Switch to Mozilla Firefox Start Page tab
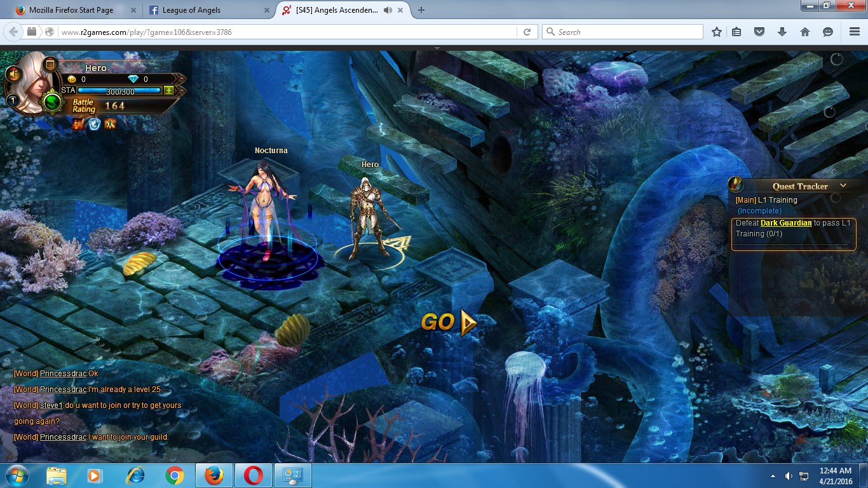 [71, 10]
